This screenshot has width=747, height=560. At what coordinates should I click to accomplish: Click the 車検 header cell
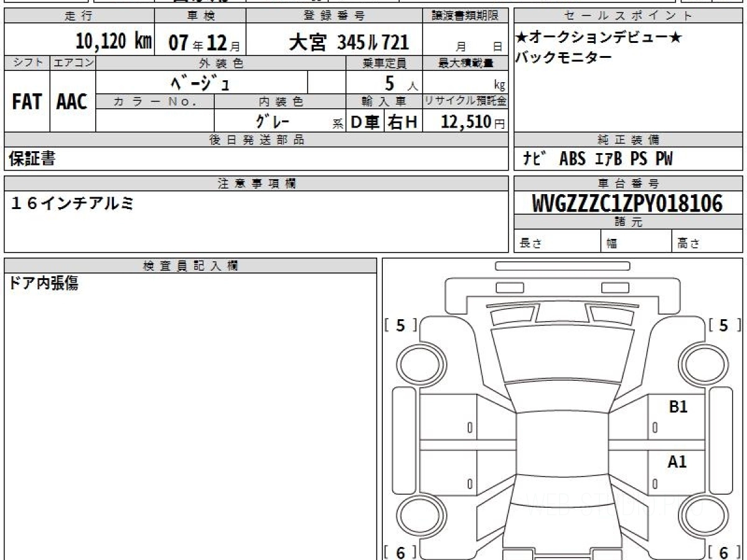200,16
